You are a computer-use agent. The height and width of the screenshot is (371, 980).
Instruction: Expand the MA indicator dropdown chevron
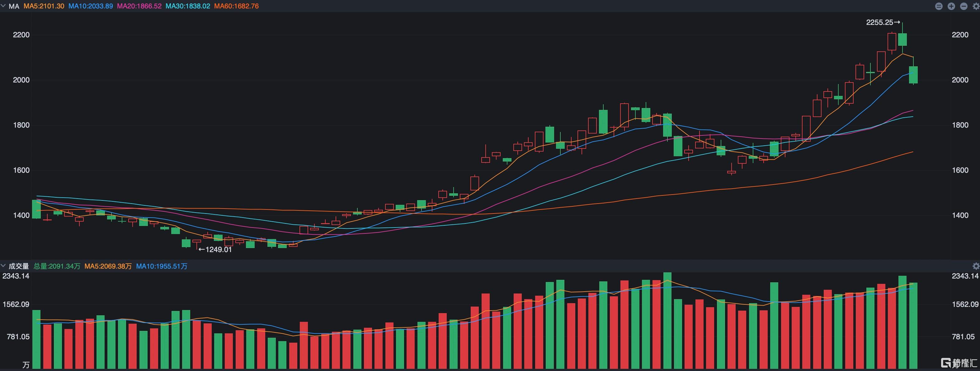tap(3, 6)
